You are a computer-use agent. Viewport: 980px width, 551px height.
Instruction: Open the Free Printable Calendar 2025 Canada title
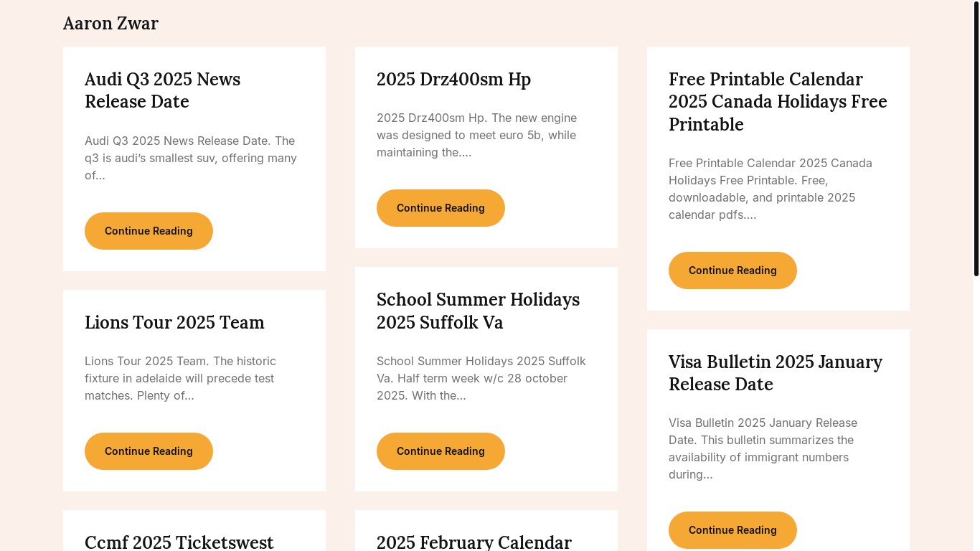pyautogui.click(x=778, y=102)
